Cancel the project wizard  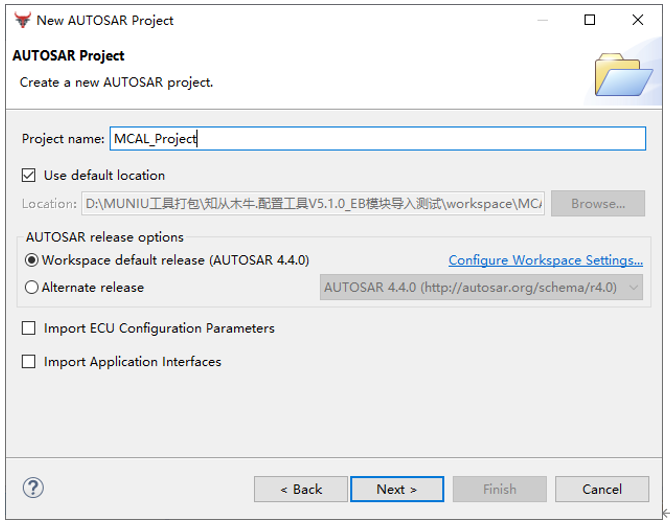(x=602, y=489)
